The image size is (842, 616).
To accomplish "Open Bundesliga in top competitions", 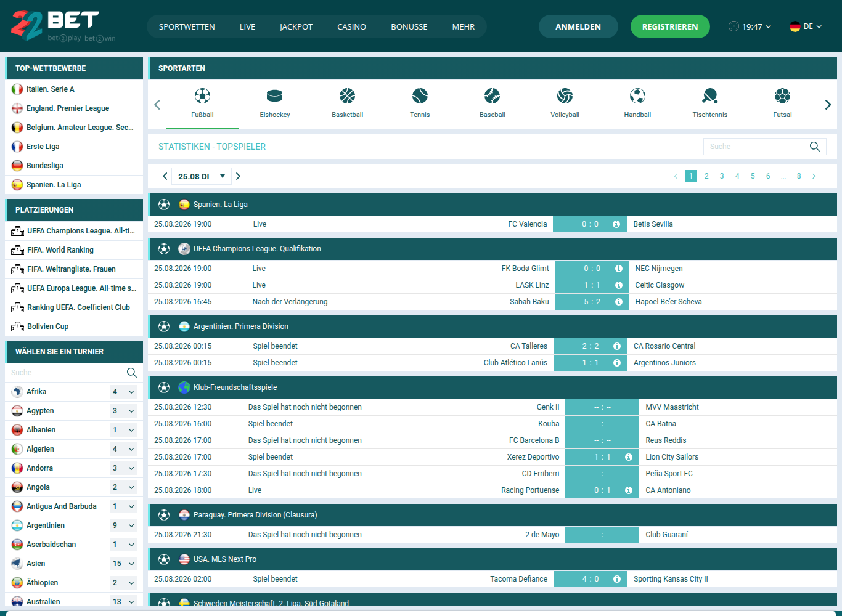I will 74,166.
